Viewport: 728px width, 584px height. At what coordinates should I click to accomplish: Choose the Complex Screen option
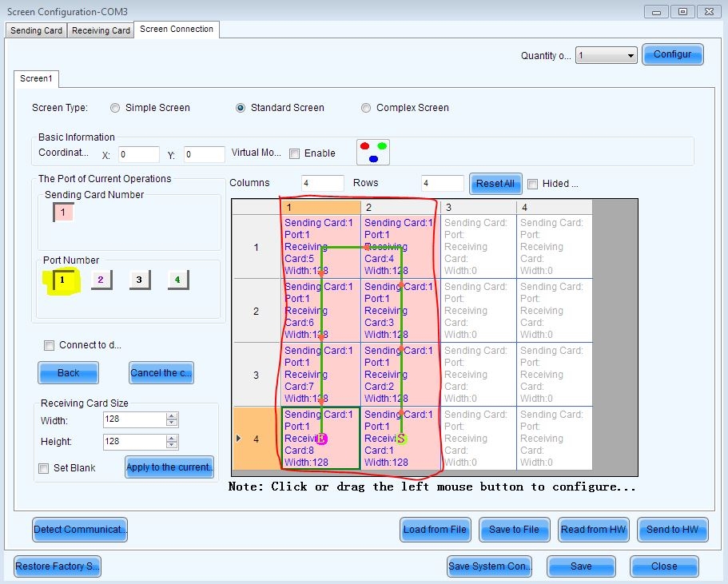(366, 108)
